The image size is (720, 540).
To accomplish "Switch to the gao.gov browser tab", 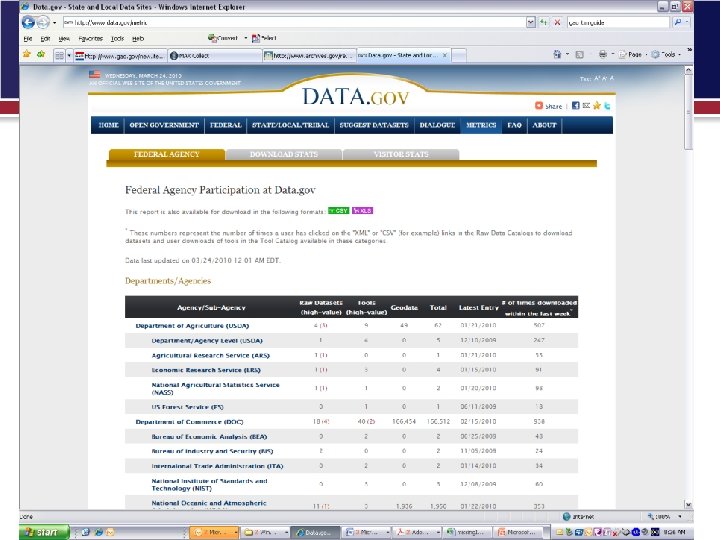I will 120,56.
